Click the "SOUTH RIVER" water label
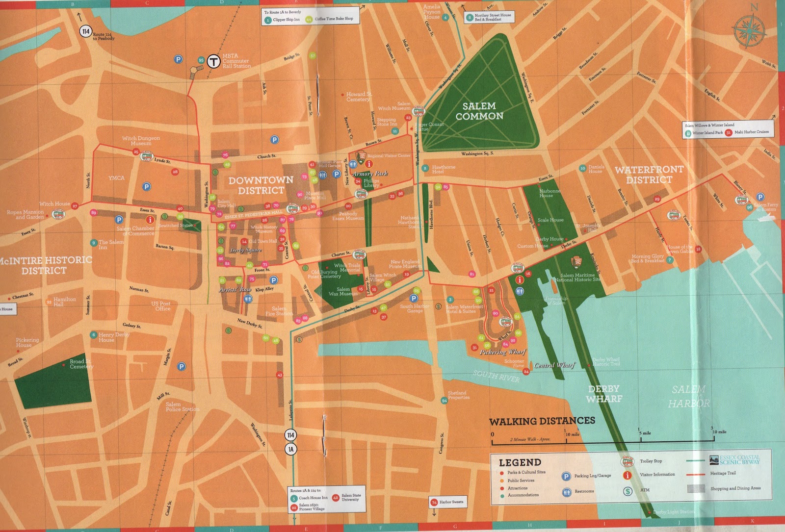Screen dimensions: 785x532 pos(496,376)
